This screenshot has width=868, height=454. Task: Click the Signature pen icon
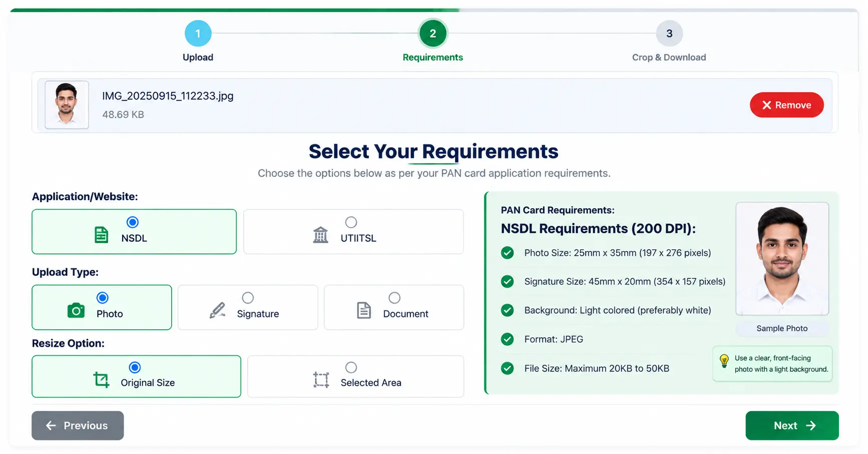click(x=217, y=310)
